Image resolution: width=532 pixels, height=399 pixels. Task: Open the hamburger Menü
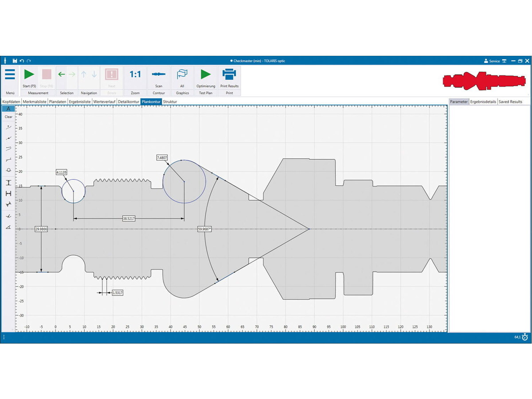coord(10,74)
